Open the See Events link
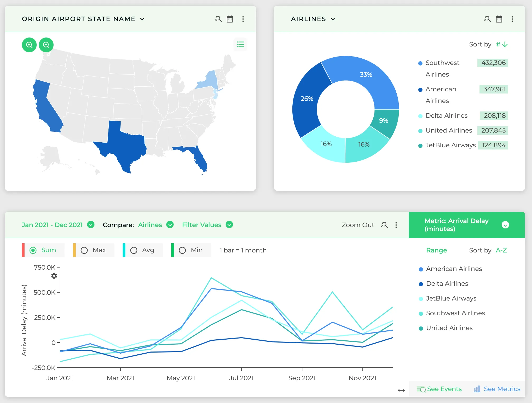Image resolution: width=532 pixels, height=403 pixels. 444,389
